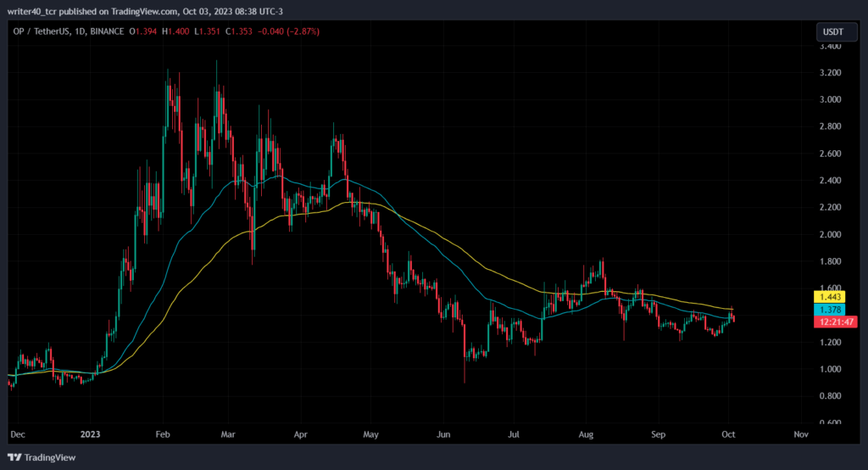Image resolution: width=868 pixels, height=470 pixels.
Task: Select the blue 1.378 price label
Action: (x=829, y=310)
